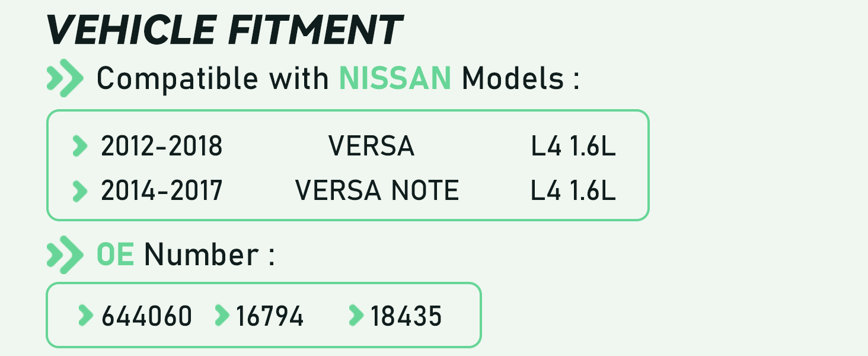Image resolution: width=868 pixels, height=356 pixels.
Task: Select OE number 16794
Action: (270, 316)
